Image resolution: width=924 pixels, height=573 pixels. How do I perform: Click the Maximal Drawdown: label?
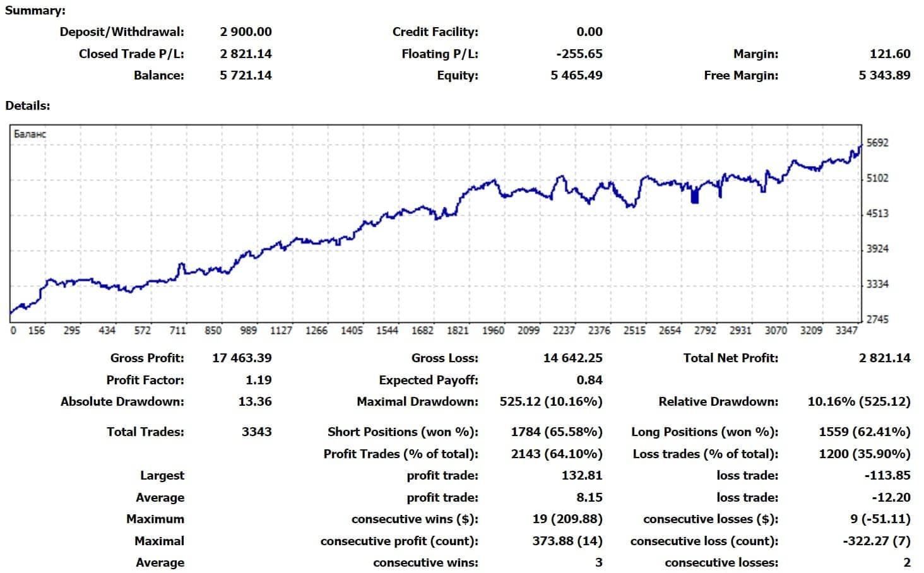pyautogui.click(x=417, y=401)
